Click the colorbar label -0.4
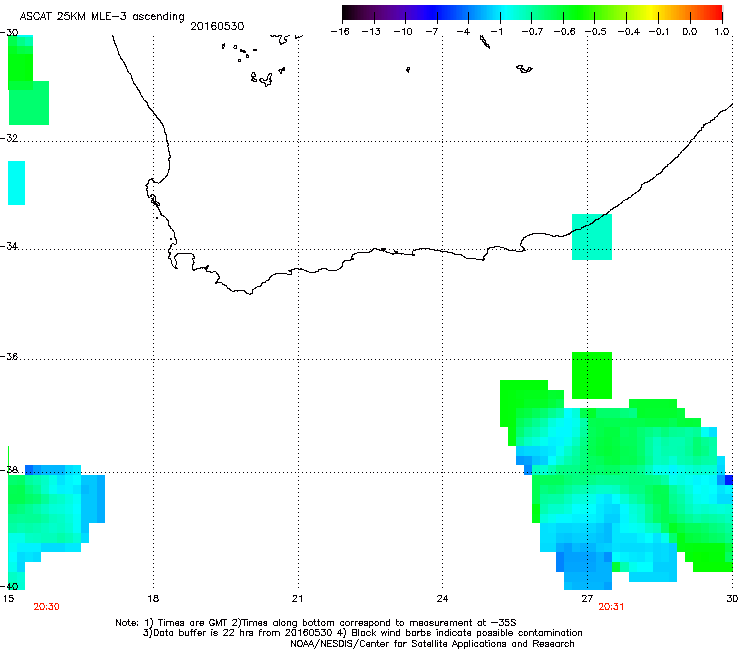The height and width of the screenshot is (650, 740). pos(629,32)
